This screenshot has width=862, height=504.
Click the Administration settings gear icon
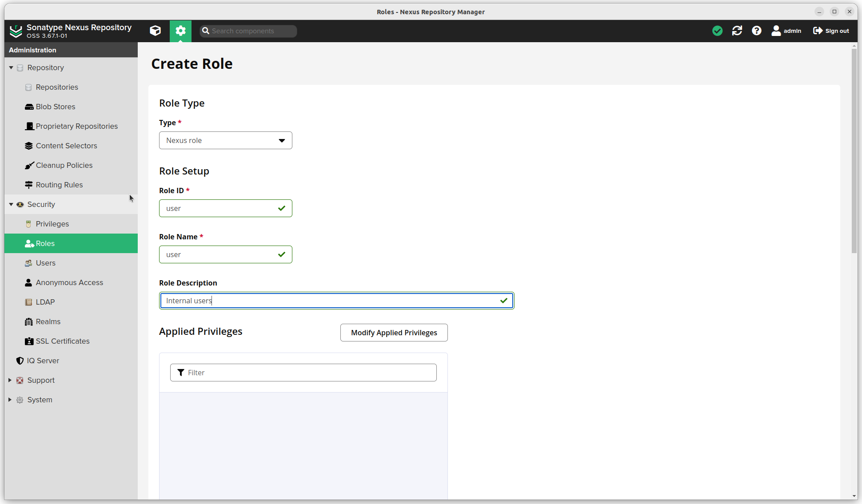180,31
